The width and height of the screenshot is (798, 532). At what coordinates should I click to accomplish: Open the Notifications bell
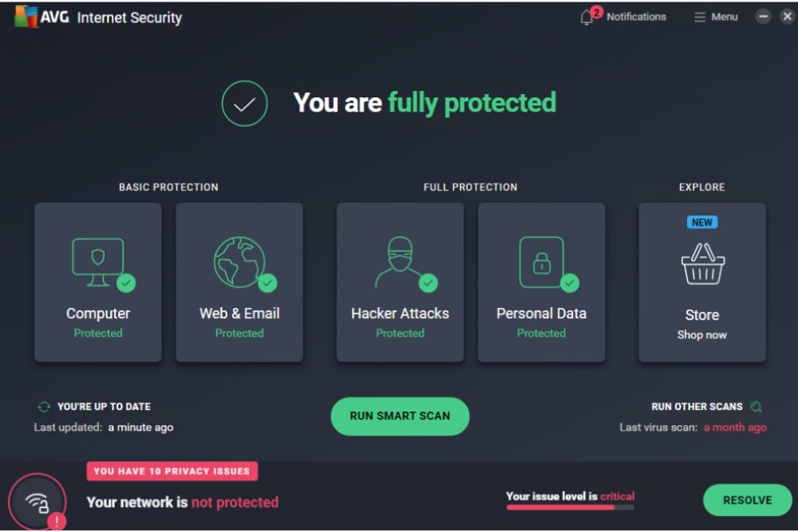tap(587, 16)
